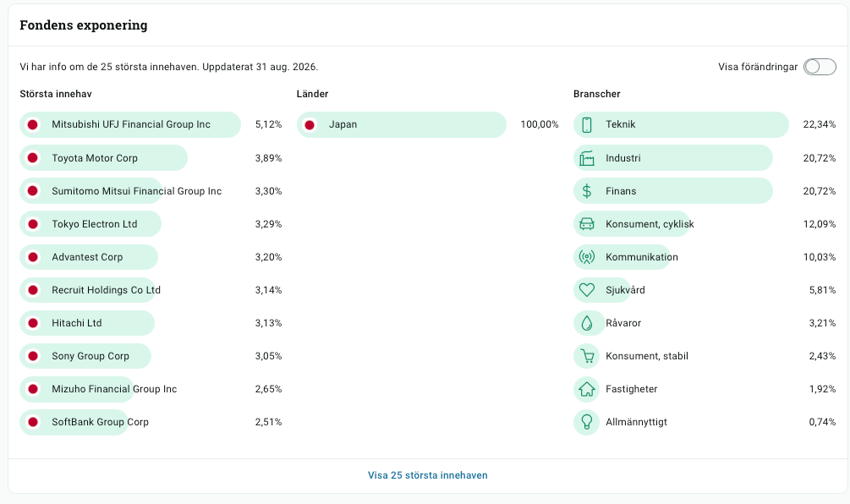Screen dimensions: 850x504
Task: Click the Kommunikation antenna icon
Action: (587, 257)
